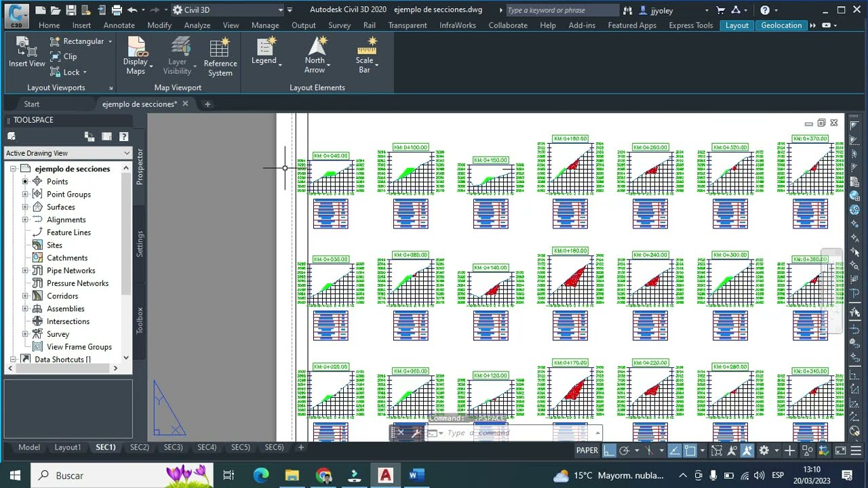Screen dimensions: 868x488
Task: Add a new drawing tab with plus
Action: (208, 104)
